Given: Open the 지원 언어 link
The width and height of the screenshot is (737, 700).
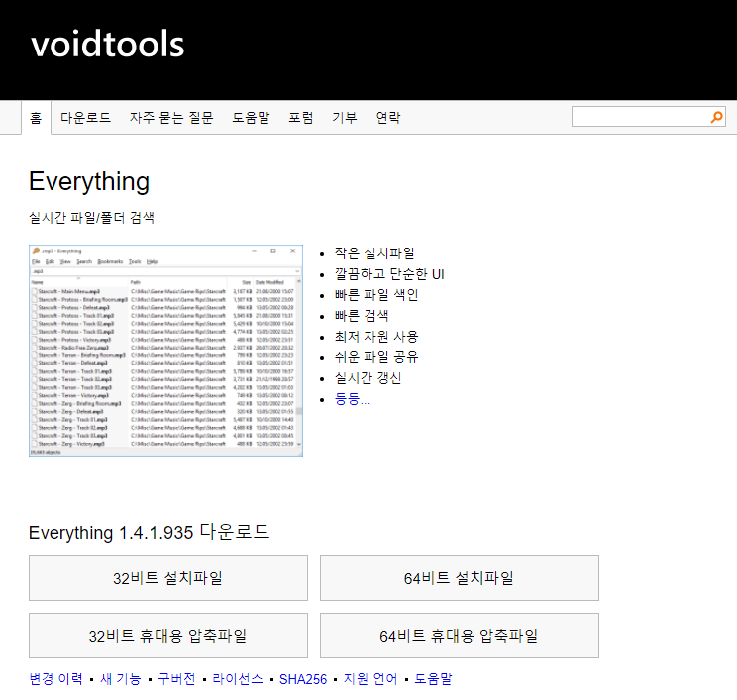Looking at the screenshot, I should pos(370,679).
